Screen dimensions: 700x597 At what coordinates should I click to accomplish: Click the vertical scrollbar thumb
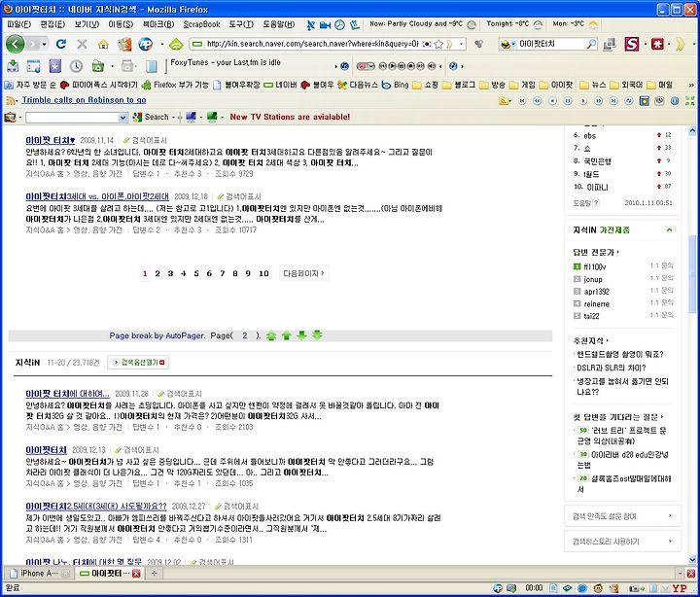[692, 274]
